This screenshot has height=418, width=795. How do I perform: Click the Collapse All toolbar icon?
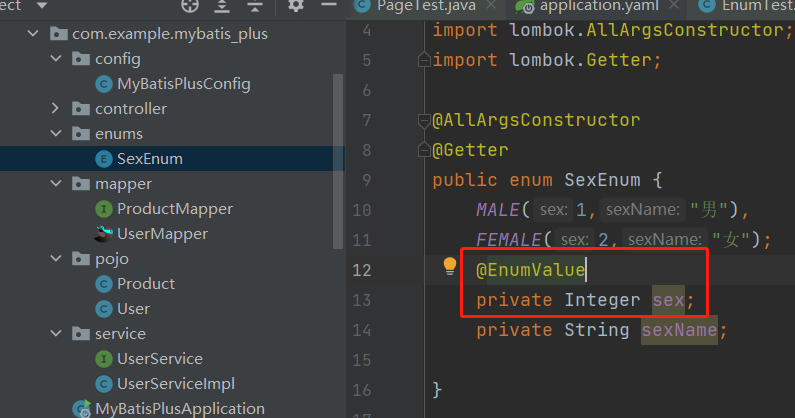coord(253,6)
